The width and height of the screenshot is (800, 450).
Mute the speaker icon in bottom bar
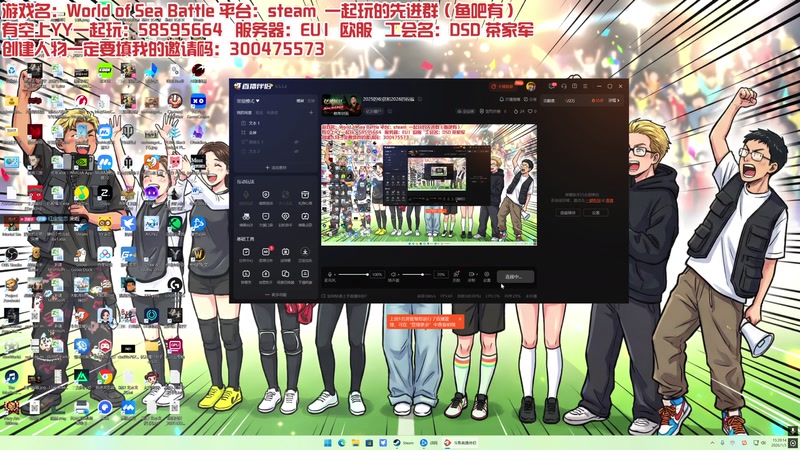pyautogui.click(x=393, y=274)
